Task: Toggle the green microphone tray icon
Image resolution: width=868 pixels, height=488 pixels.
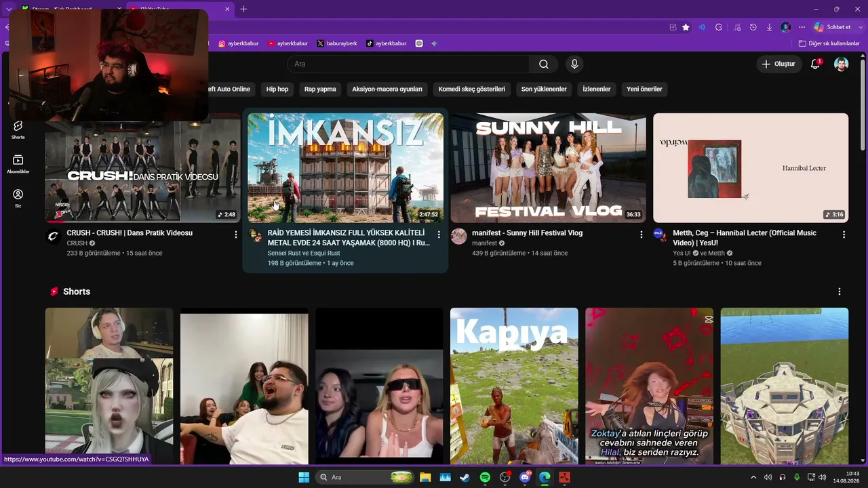Action: coord(797,477)
